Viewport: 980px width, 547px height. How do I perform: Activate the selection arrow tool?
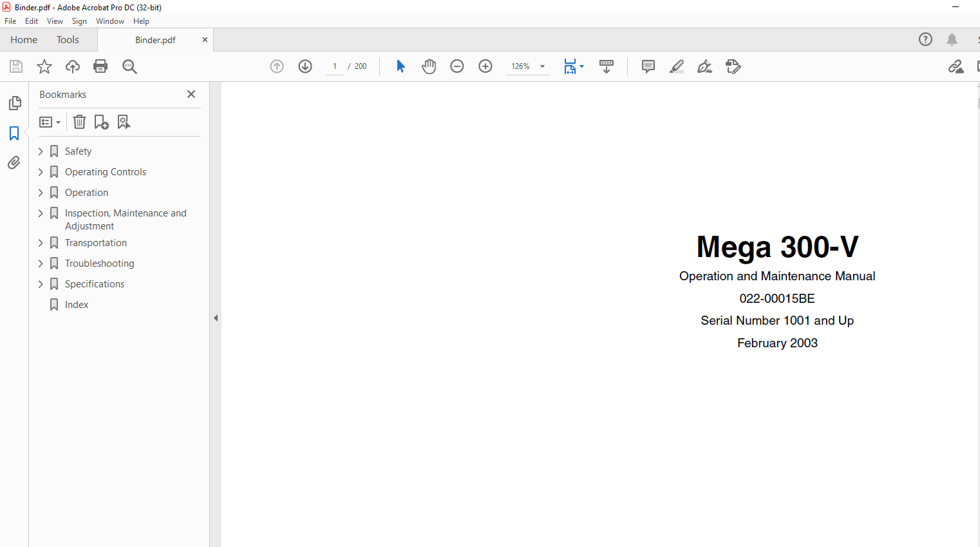(400, 66)
